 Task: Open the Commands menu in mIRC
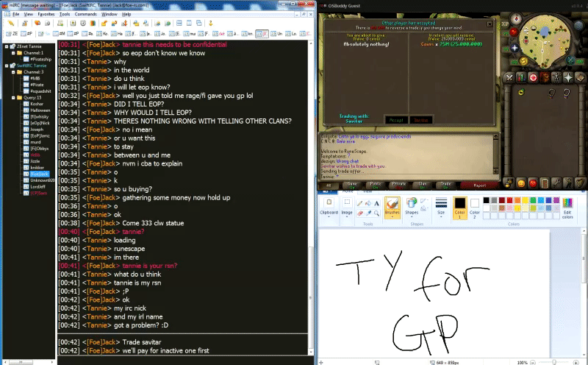coord(85,14)
